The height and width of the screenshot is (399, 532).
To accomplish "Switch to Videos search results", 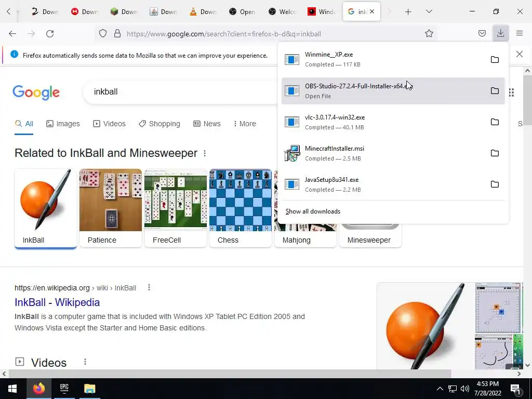I will (109, 124).
